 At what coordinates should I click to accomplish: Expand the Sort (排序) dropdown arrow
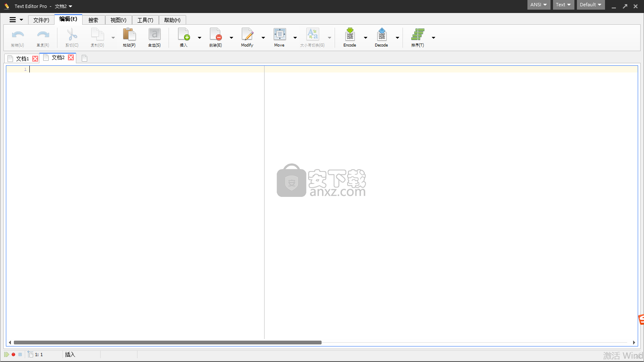433,38
